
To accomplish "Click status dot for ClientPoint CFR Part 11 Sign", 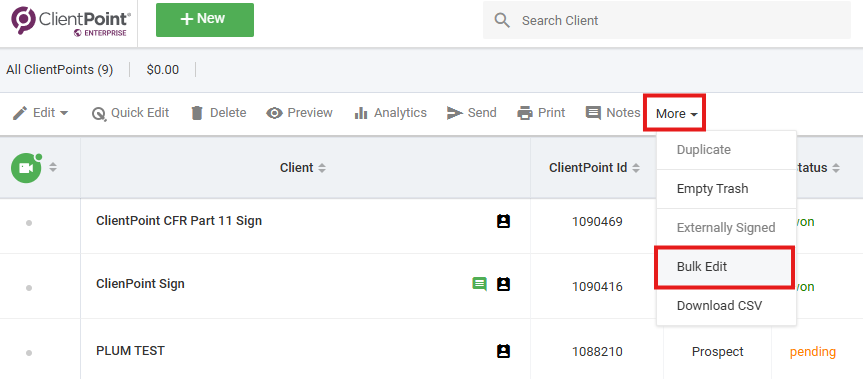I will coord(29,223).
